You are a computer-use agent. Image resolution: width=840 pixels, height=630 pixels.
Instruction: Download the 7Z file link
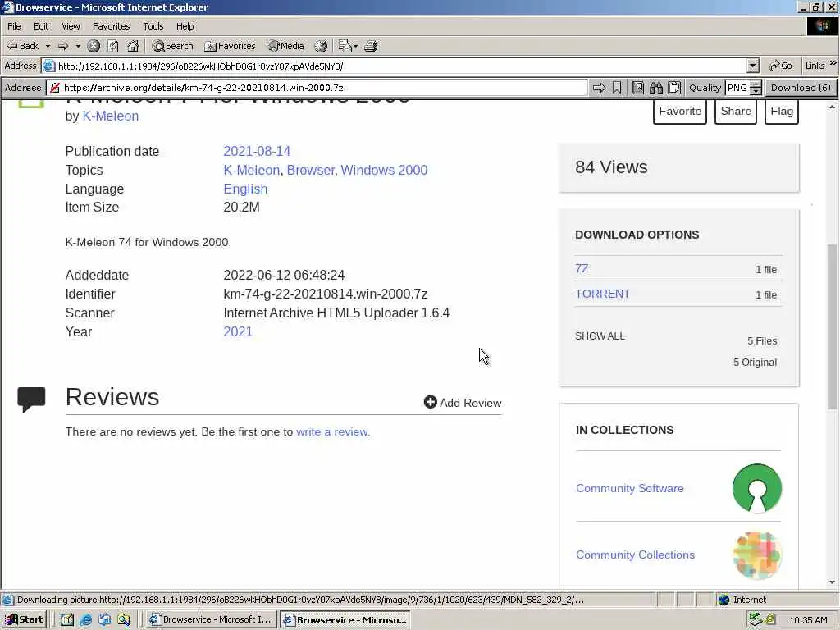pos(582,268)
